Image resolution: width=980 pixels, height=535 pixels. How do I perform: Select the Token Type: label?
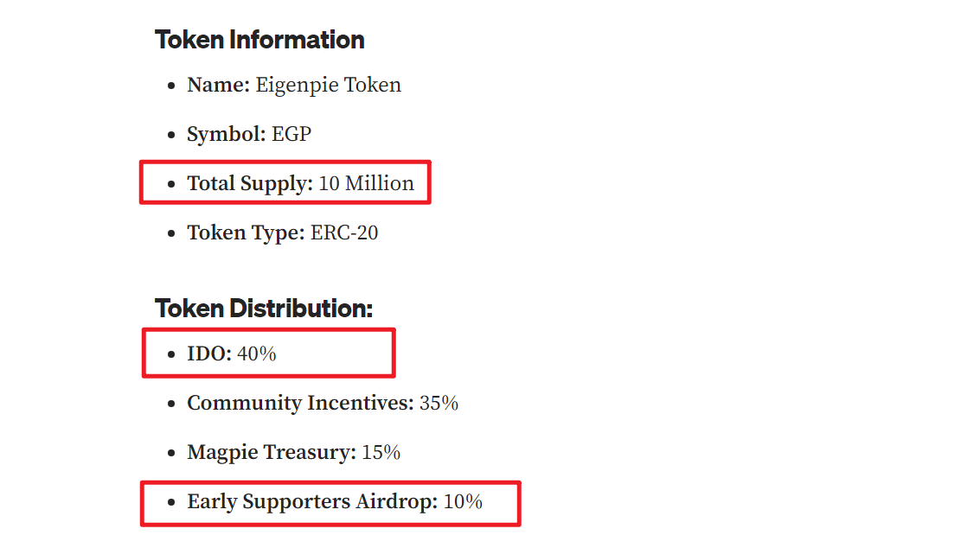246,232
